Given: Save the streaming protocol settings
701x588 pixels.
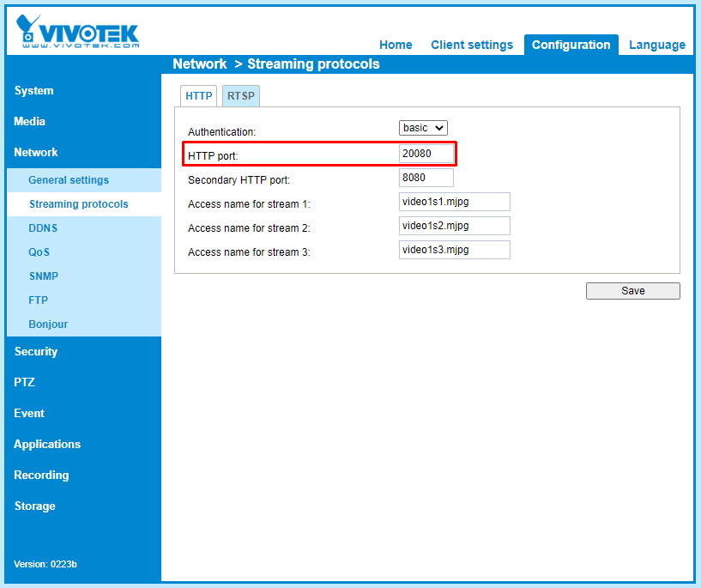Looking at the screenshot, I should click(x=632, y=290).
